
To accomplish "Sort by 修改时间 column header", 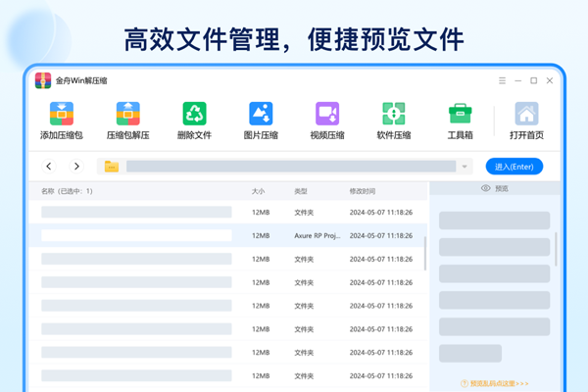I will click(x=363, y=191).
